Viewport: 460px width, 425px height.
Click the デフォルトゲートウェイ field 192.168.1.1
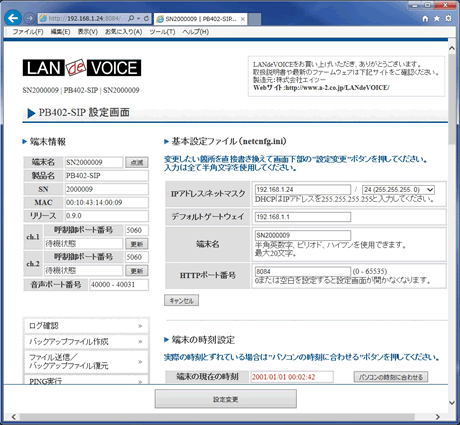pos(303,217)
